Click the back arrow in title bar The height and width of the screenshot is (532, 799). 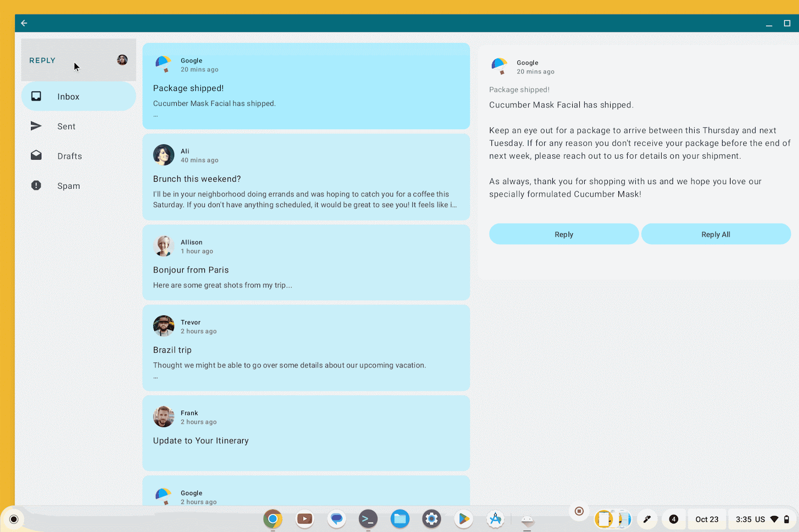coord(24,23)
